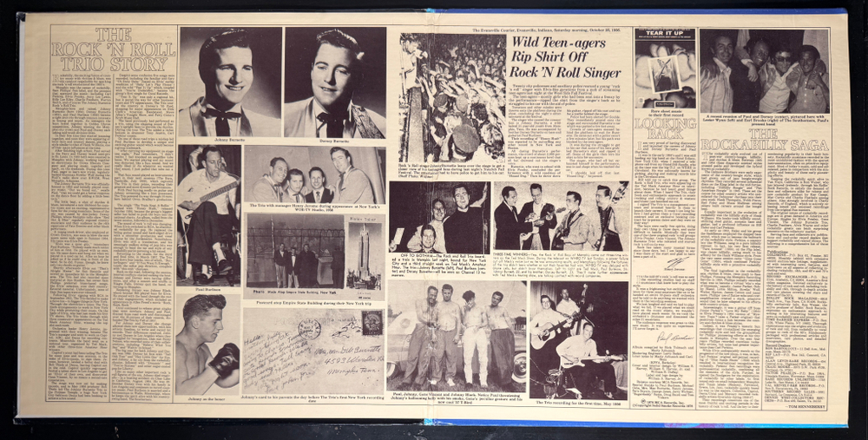
Task: Select the Paul Burlison guitar photo
Action: (210, 216)
